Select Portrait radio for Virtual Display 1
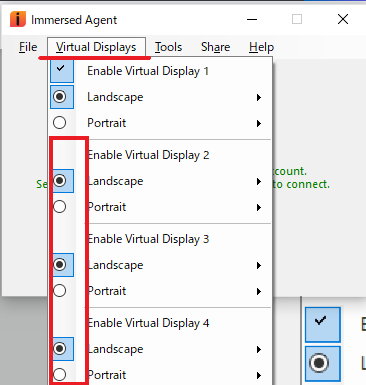This screenshot has height=385, width=366. [60, 123]
